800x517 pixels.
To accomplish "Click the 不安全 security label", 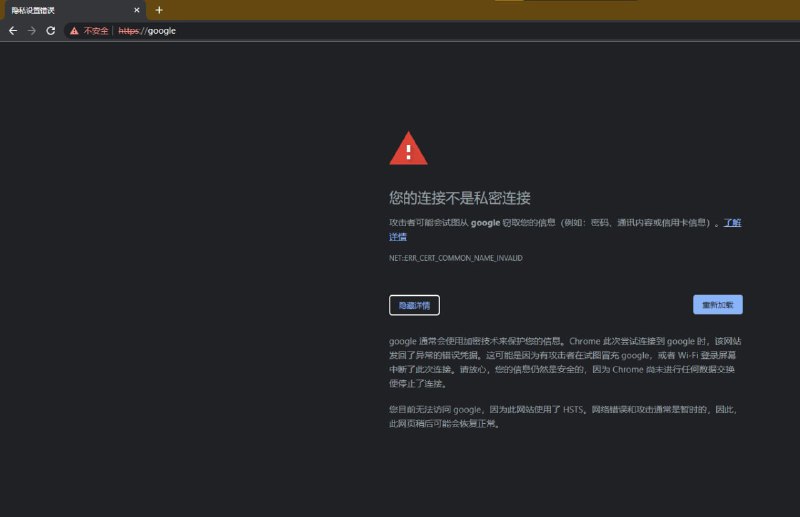I will point(96,31).
